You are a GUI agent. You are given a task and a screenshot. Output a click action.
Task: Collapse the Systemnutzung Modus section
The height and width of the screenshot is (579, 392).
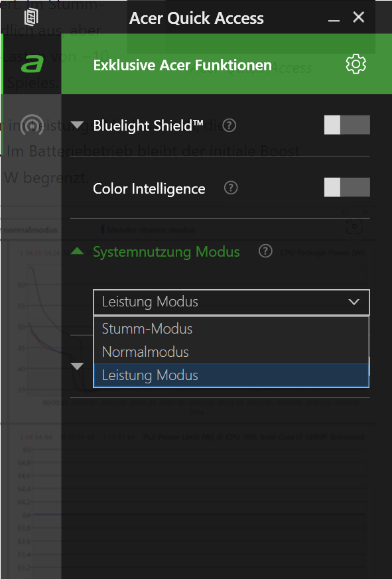point(77,251)
